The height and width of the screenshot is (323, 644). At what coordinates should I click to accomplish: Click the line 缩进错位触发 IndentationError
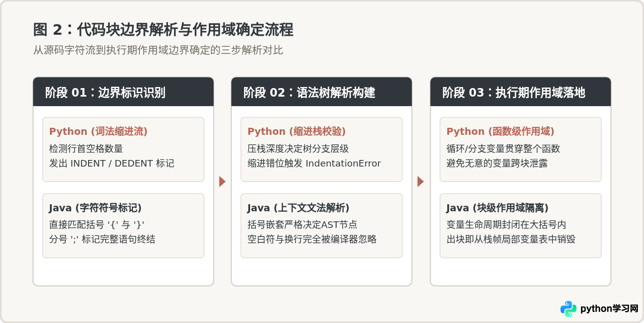coord(314,164)
